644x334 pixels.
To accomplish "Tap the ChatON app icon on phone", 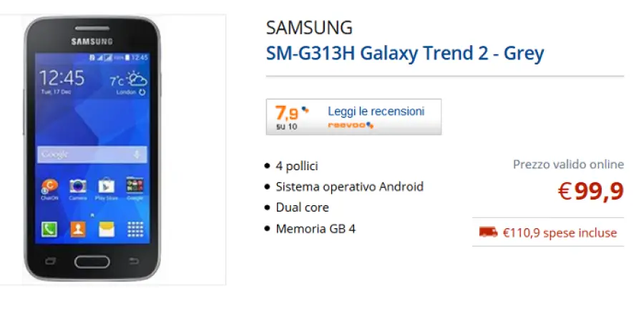I will pos(50,188).
